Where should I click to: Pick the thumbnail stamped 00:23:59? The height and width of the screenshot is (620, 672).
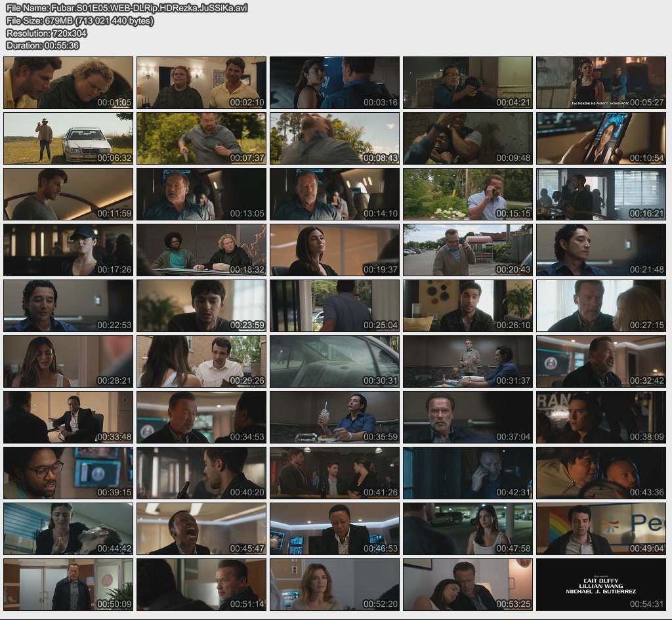coord(201,306)
